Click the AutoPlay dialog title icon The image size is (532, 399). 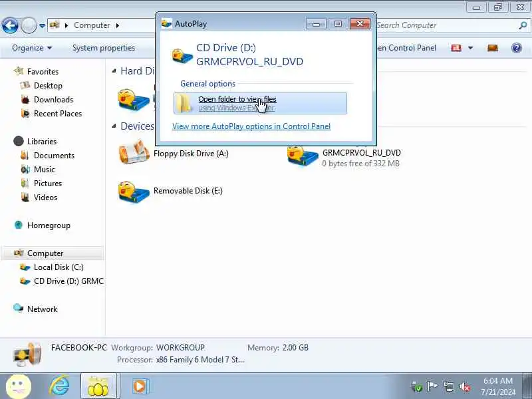point(166,23)
